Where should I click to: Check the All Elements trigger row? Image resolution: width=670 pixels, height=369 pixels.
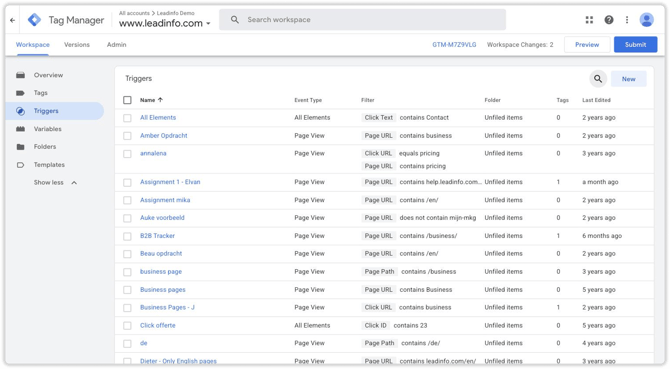[x=127, y=118]
